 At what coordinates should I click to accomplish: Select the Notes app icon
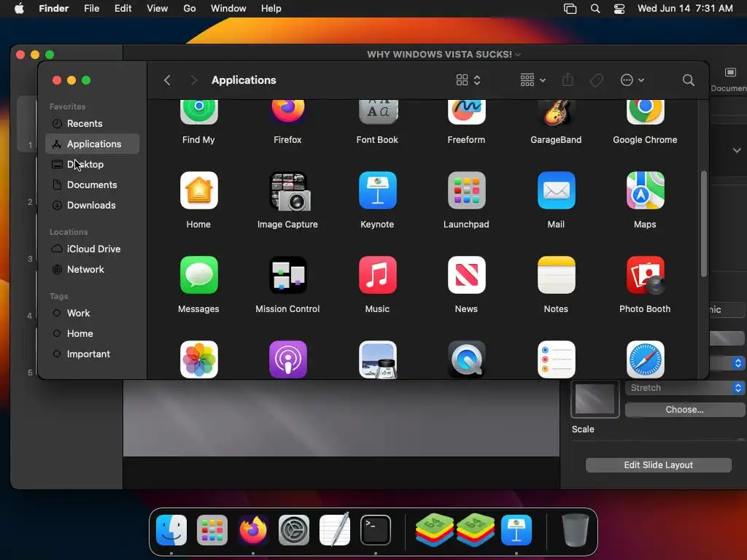[x=556, y=275]
